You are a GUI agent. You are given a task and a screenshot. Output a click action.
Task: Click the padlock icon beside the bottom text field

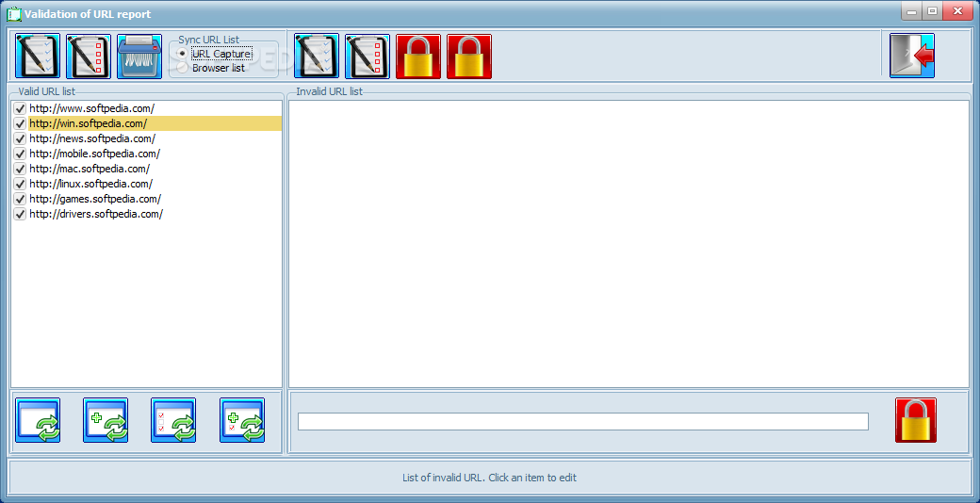(916, 420)
